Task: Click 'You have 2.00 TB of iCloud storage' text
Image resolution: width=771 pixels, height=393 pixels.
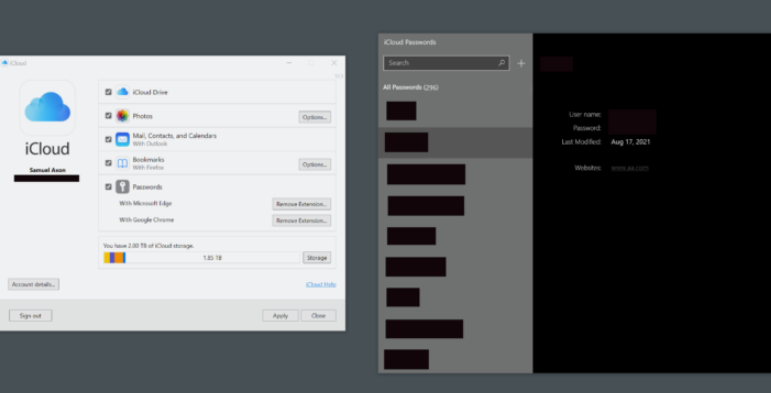Action: (148, 245)
